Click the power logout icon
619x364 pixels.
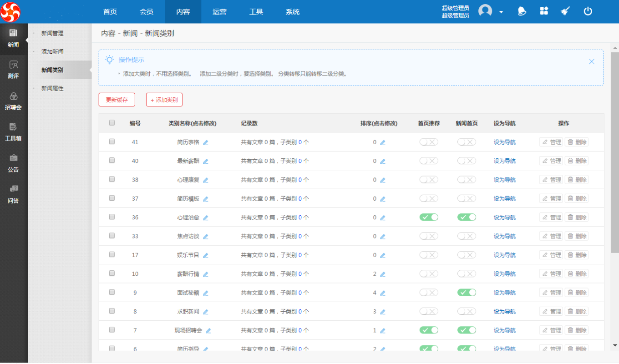click(587, 10)
